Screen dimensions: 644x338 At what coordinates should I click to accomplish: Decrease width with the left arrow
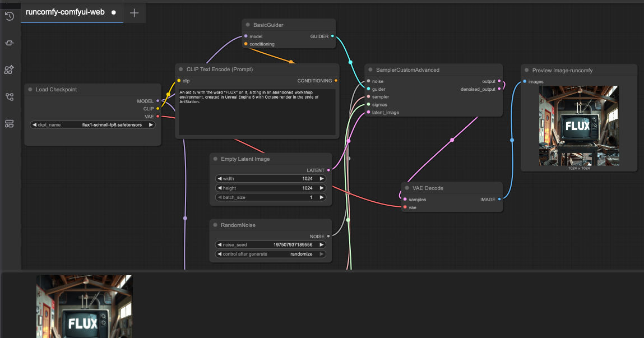220,179
